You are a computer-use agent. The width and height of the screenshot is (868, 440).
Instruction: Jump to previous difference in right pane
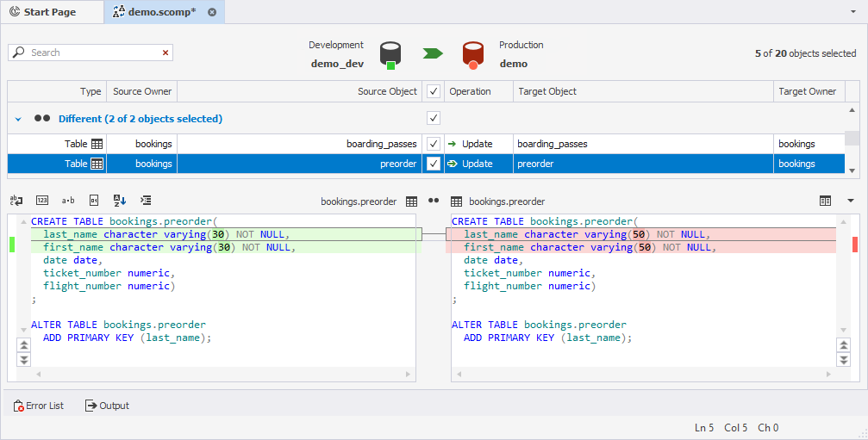[x=844, y=345]
